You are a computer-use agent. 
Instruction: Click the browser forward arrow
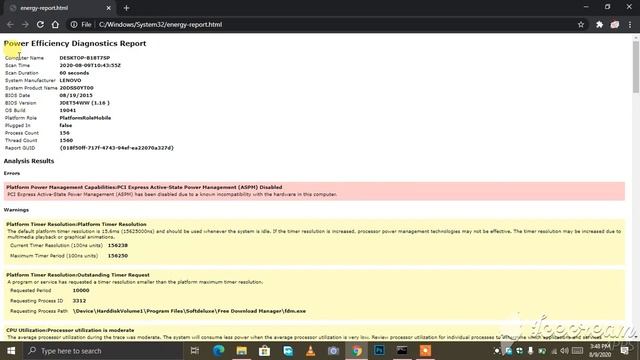click(x=25, y=24)
